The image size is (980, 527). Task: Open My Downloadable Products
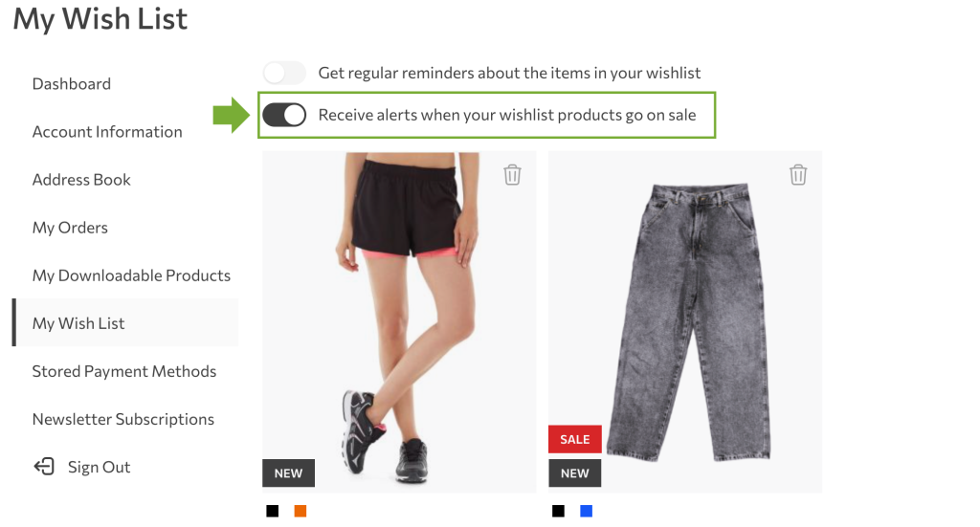click(131, 275)
